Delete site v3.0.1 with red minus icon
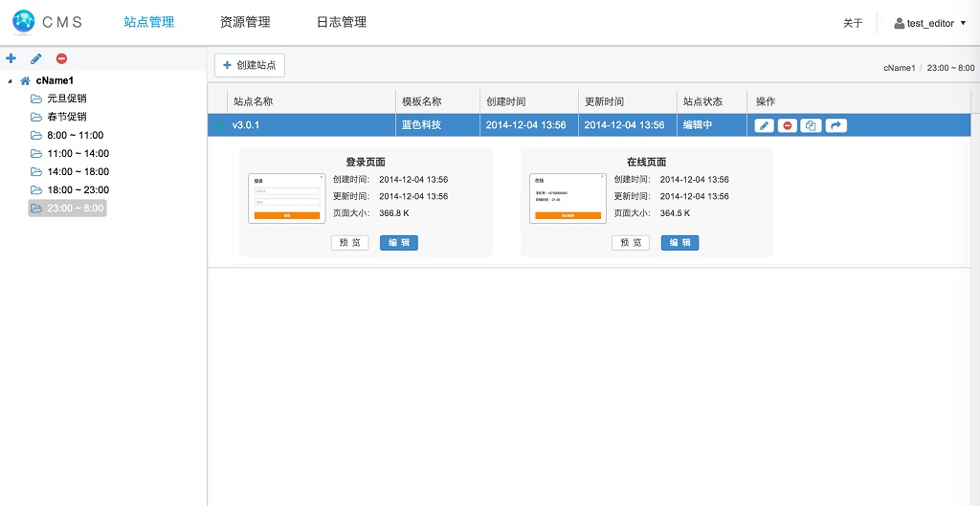Viewport: 980px width, 506px height. point(787,125)
